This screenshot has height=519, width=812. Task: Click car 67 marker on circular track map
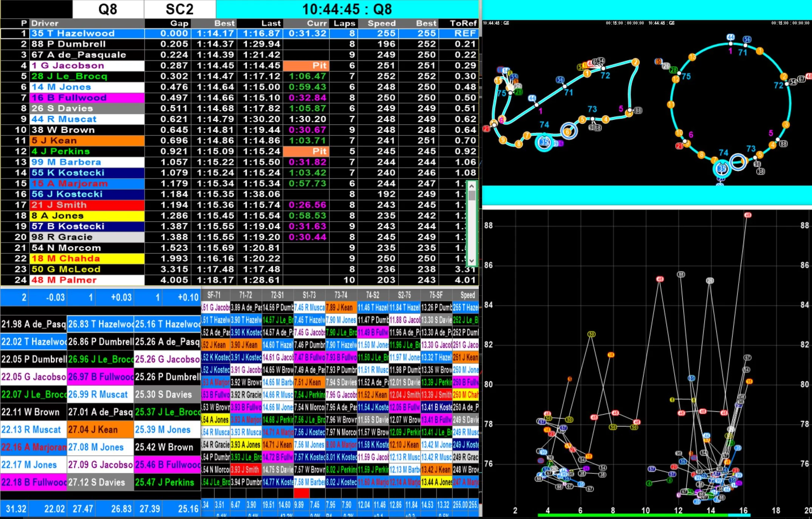pyautogui.click(x=801, y=79)
